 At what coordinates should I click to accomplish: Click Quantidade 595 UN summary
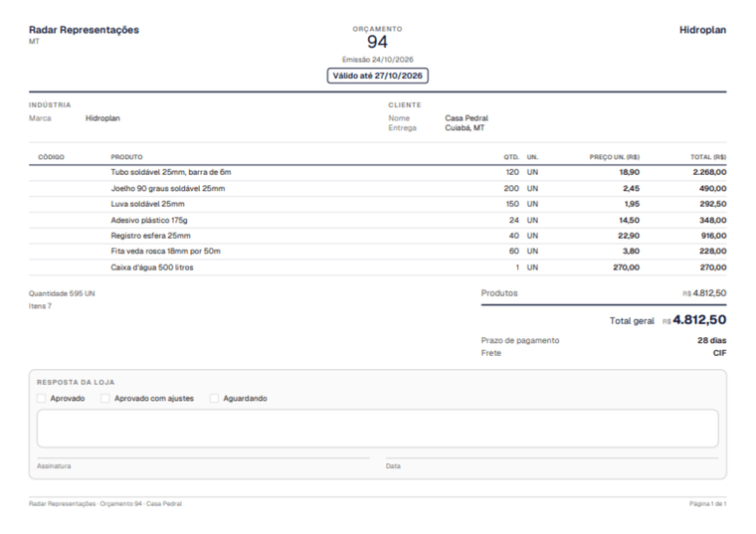click(x=62, y=293)
